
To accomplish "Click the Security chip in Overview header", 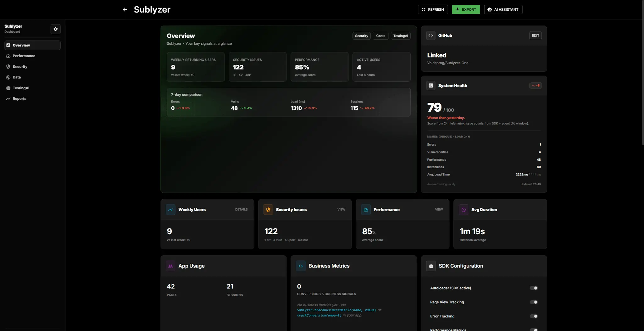I will pyautogui.click(x=362, y=36).
